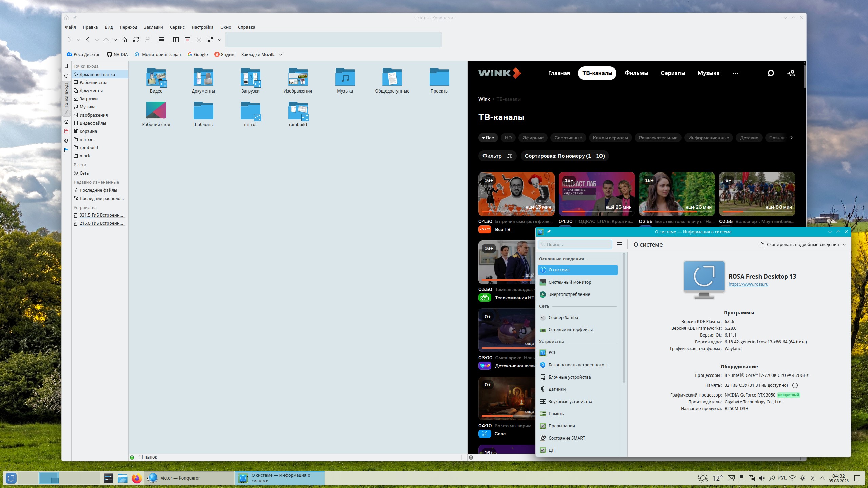The width and height of the screenshot is (868, 488).
Task: Open the Wink more menu (three dots)
Action: pos(736,73)
